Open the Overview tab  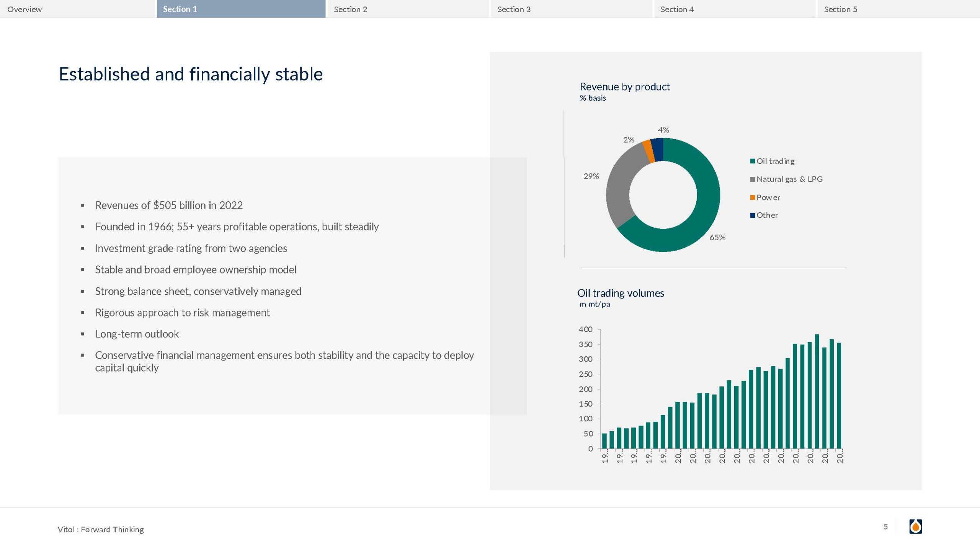24,9
